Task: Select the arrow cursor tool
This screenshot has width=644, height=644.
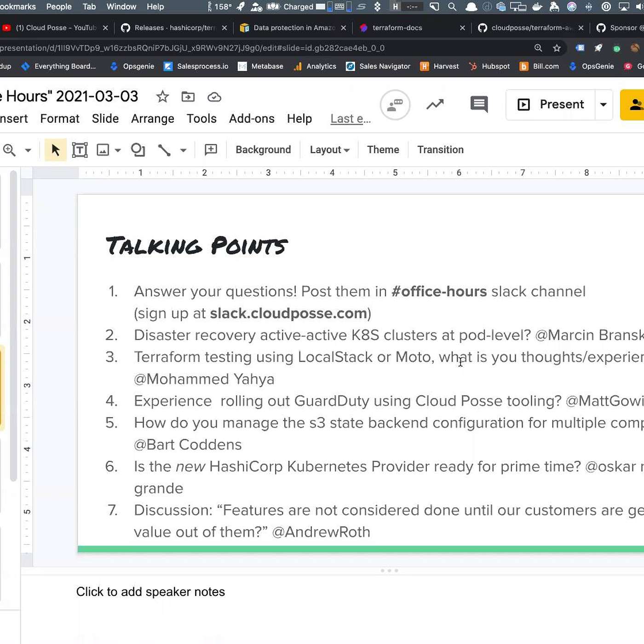Action: point(55,150)
